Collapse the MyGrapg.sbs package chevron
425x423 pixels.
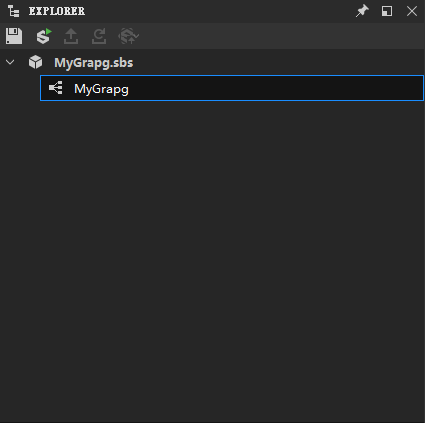10,62
